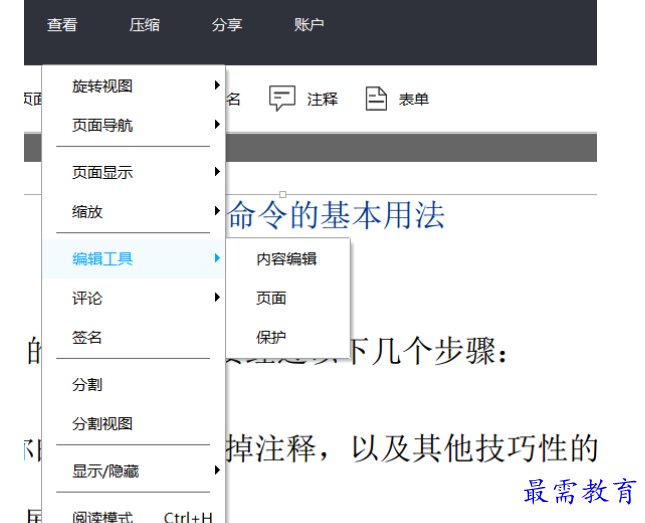The height and width of the screenshot is (523, 645).
Task: Click the 注释 comment bubble icon
Action: tap(282, 98)
